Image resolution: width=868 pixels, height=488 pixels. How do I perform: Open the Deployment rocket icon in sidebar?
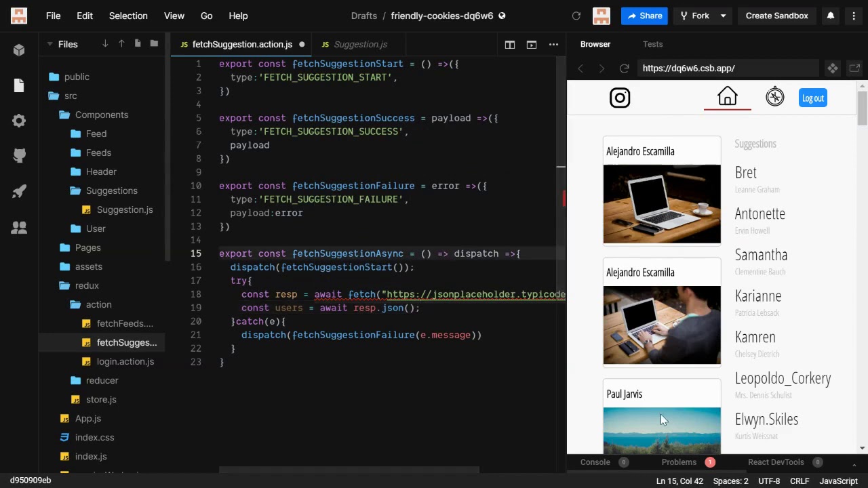pos(19,192)
